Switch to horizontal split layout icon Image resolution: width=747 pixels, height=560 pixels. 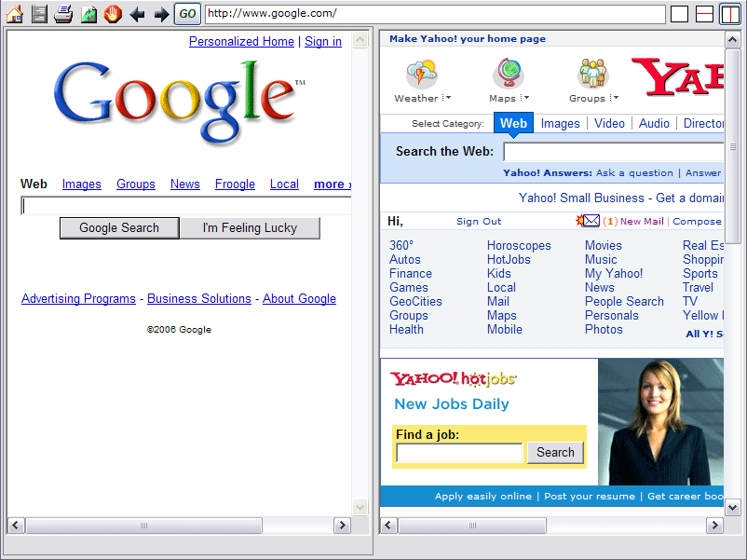(704, 14)
